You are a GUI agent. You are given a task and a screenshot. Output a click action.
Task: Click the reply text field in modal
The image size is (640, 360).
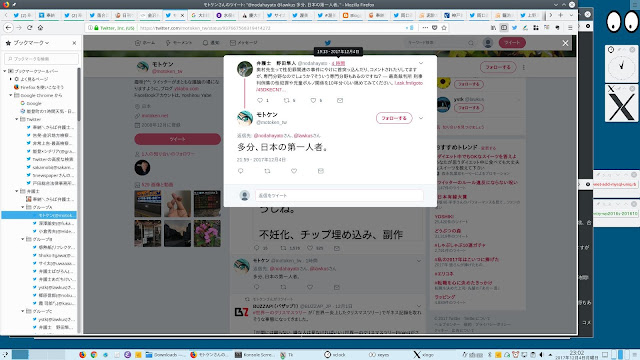point(339,196)
